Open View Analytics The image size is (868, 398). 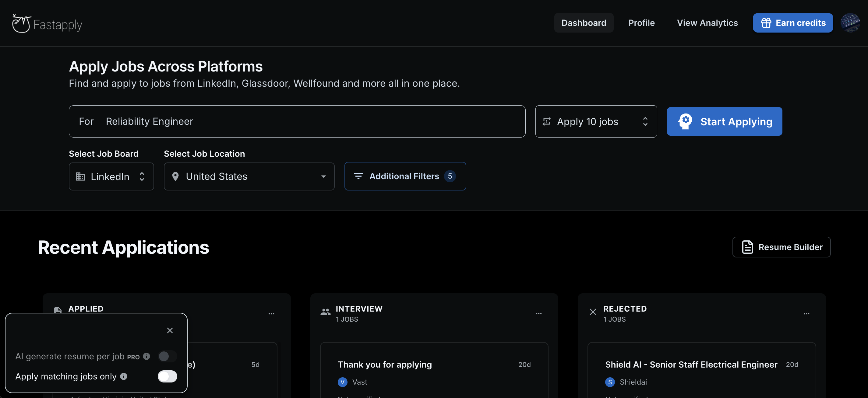[x=707, y=23]
